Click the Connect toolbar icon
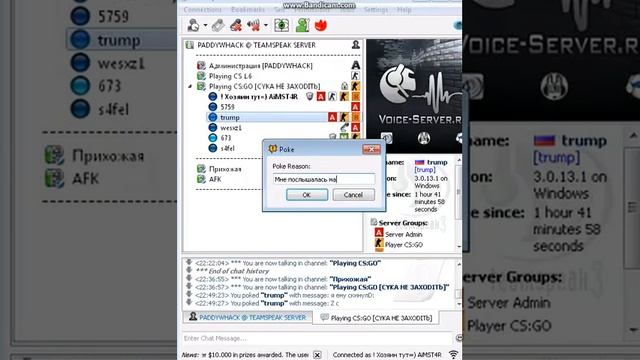Screen dimensions: 640x360 (x=193, y=25)
